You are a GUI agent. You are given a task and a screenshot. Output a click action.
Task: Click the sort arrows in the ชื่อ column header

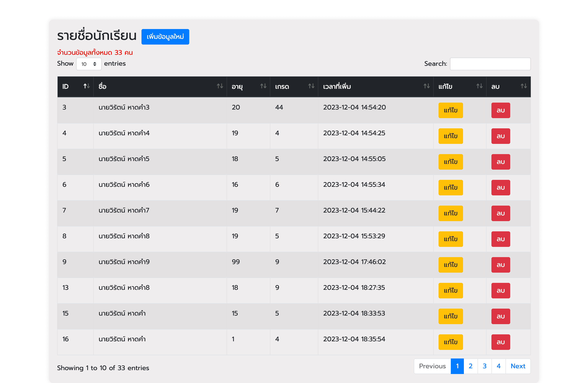(x=220, y=86)
